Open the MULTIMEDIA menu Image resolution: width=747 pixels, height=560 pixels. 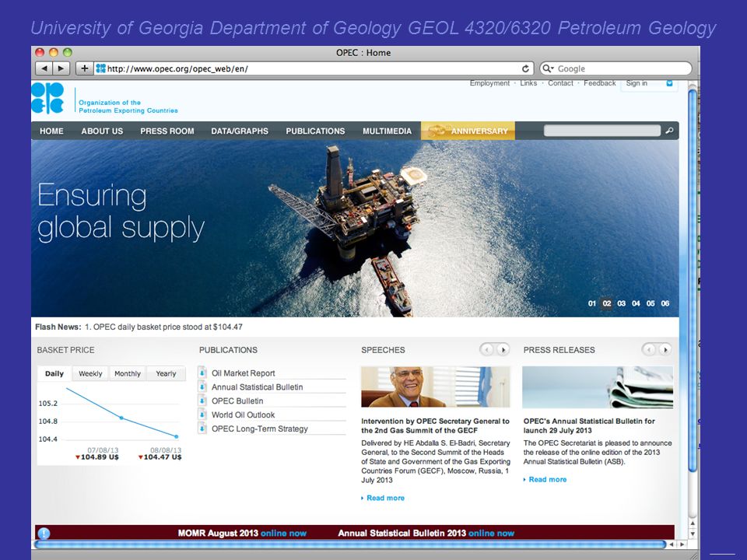click(387, 131)
